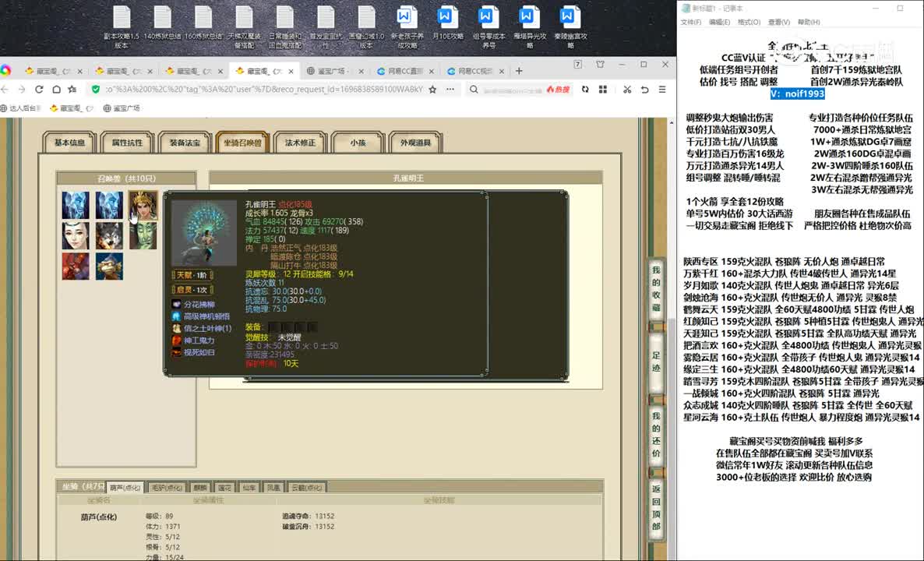Click the 信之土叶神 skill icon
924x561 pixels.
pyautogui.click(x=176, y=328)
